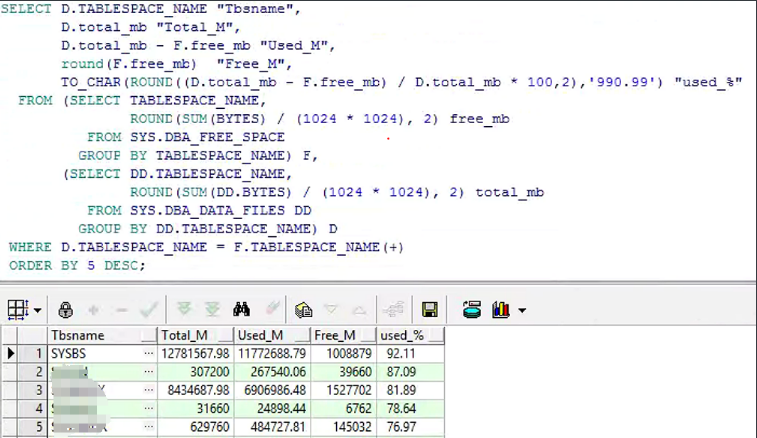Expand the chart options dropdown arrow
Viewport: 757px width, 438px height.
[522, 311]
